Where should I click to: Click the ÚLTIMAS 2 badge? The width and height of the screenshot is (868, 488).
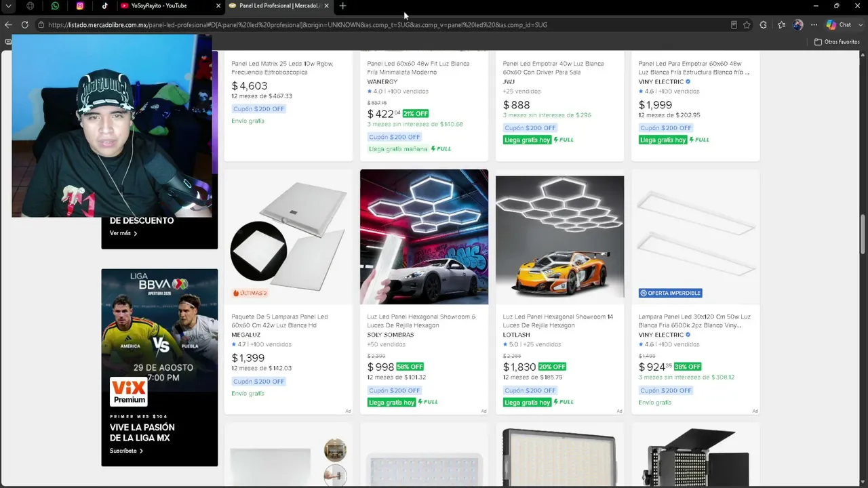[250, 293]
